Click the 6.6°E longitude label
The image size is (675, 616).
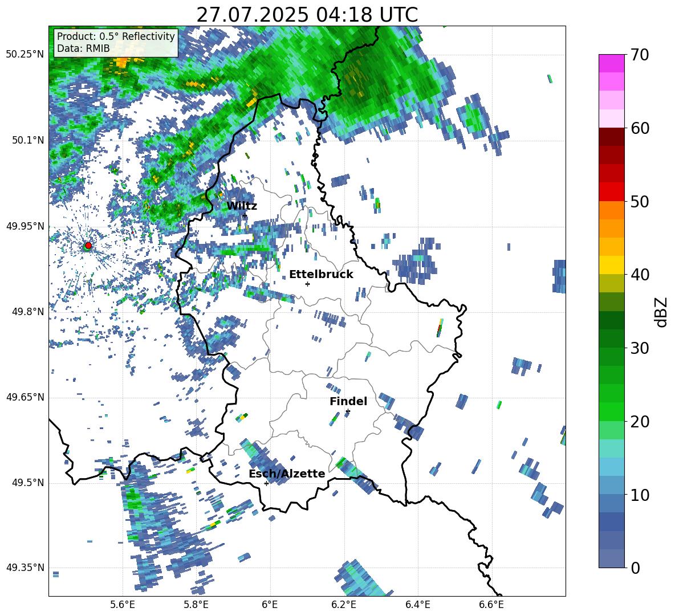pos(491,605)
